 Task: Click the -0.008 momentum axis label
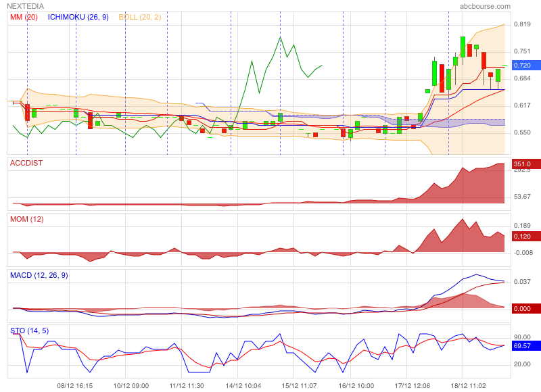point(523,253)
